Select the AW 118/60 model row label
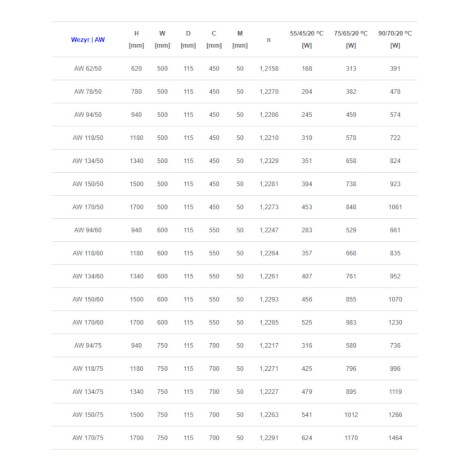 point(88,253)
